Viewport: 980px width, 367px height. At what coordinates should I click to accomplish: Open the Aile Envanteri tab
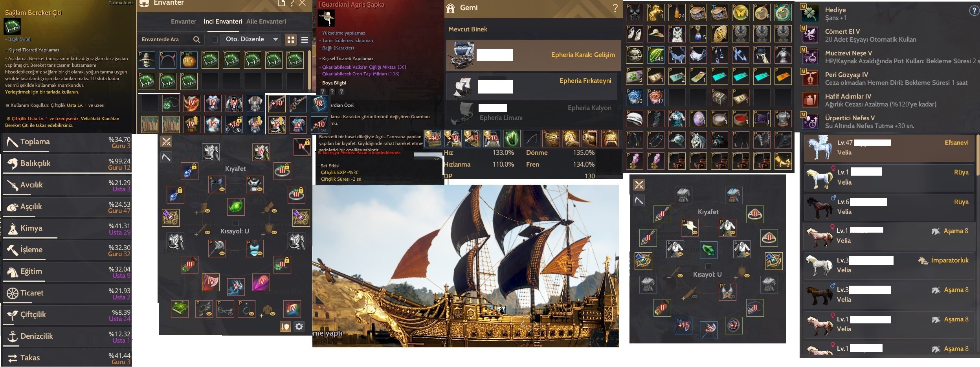tap(266, 21)
